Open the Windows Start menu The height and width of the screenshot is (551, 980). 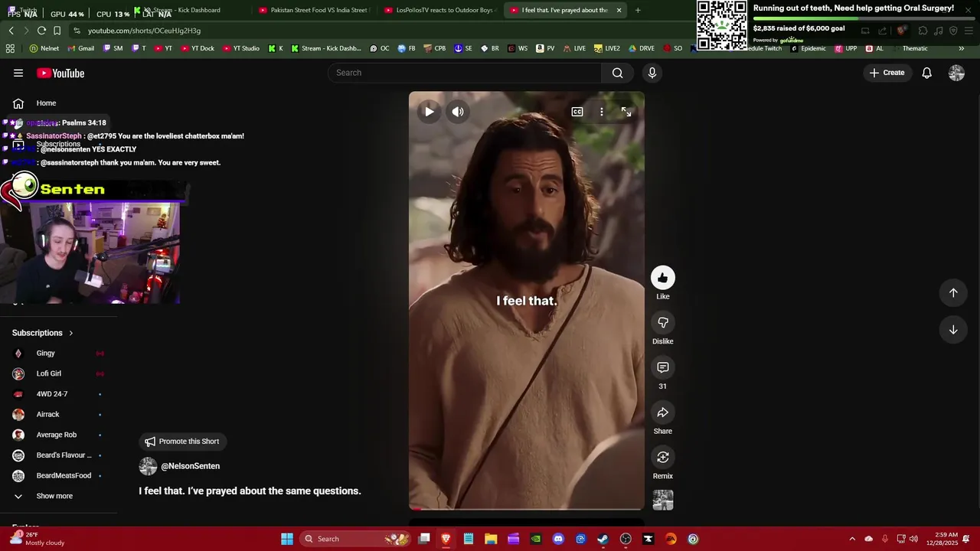point(287,539)
